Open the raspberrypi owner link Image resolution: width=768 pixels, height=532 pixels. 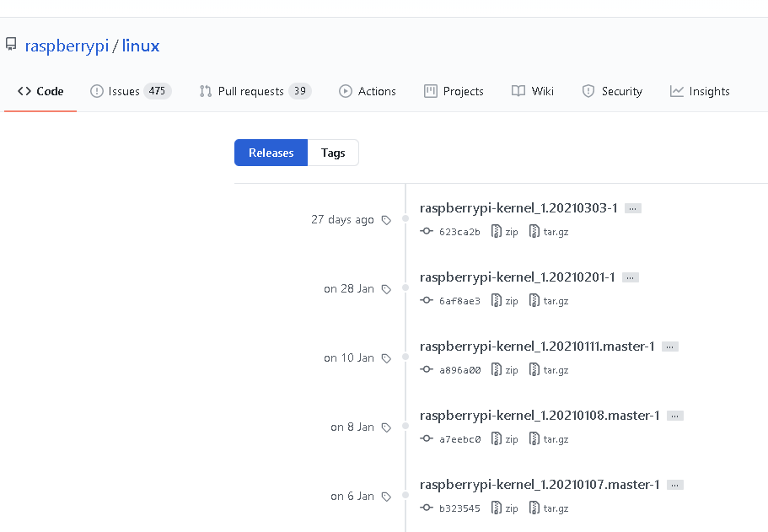coord(67,46)
